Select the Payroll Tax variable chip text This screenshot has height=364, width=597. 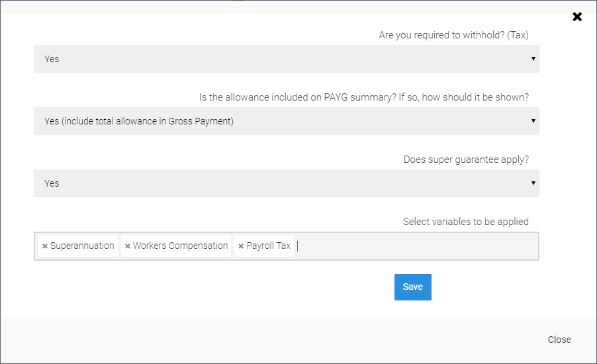point(268,246)
